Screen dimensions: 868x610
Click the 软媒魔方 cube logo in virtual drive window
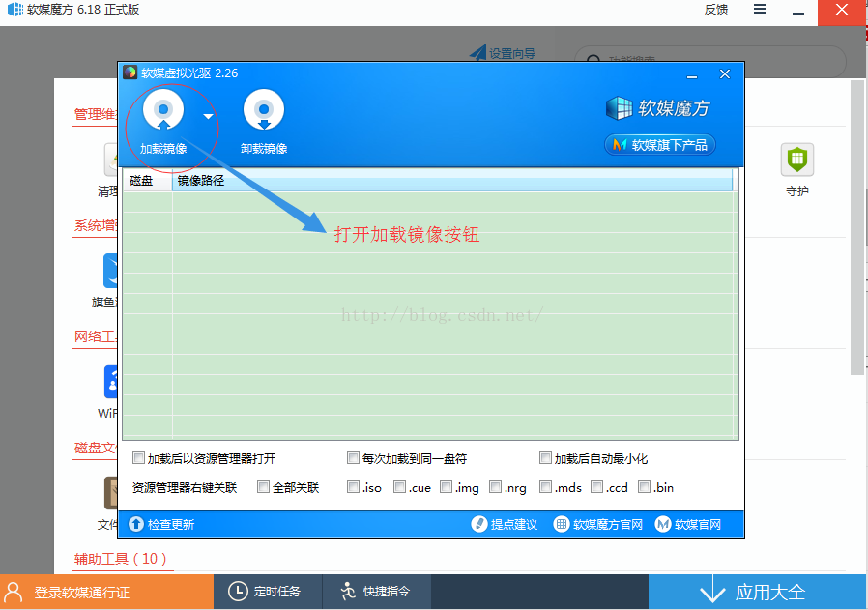pos(619,108)
